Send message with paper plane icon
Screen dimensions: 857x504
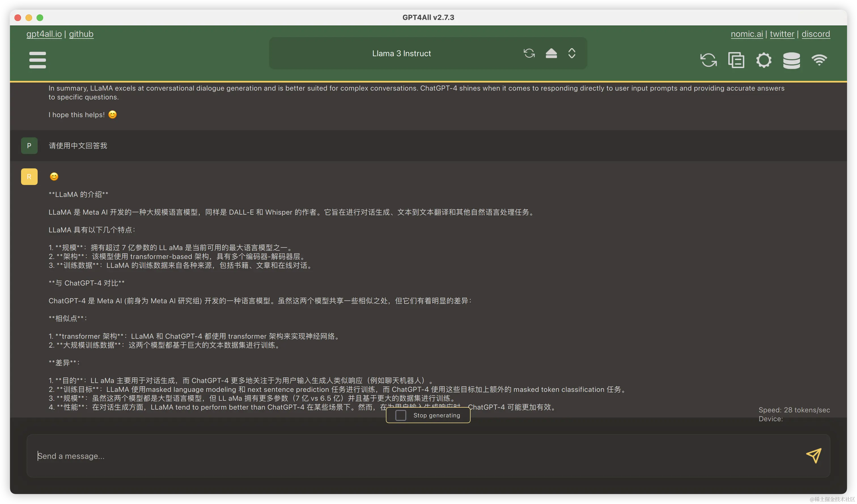pyautogui.click(x=813, y=455)
